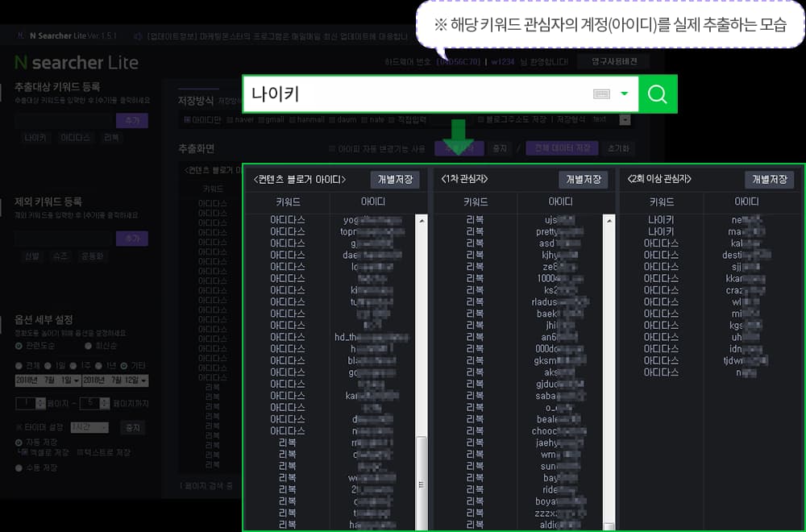Click the w1234 user ID text
Viewport: 806px width, 532px height.
coord(503,62)
